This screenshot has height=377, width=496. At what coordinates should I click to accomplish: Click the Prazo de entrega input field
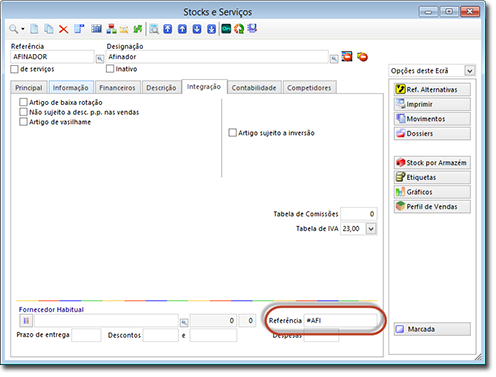pos(86,335)
